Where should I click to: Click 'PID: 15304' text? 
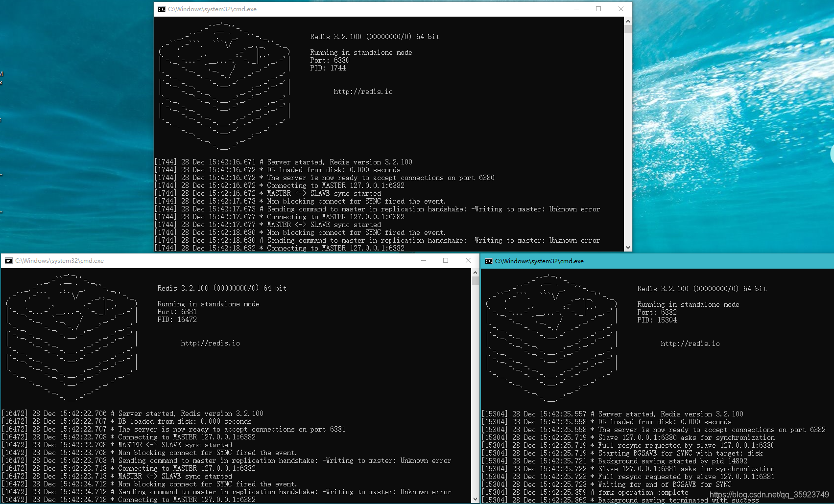click(657, 320)
